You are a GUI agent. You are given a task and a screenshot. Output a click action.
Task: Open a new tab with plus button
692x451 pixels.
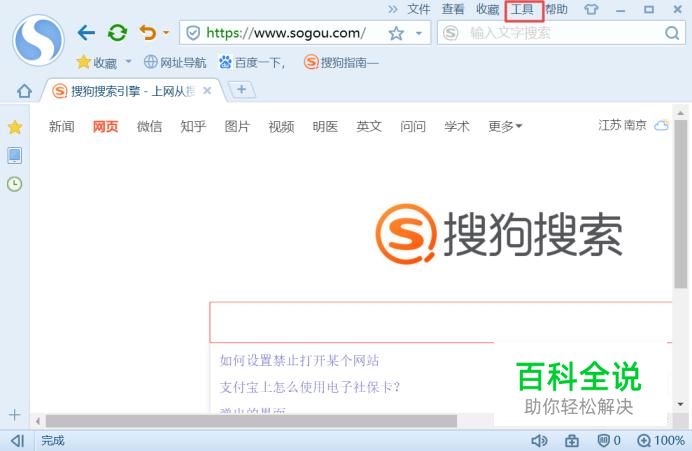(x=241, y=90)
